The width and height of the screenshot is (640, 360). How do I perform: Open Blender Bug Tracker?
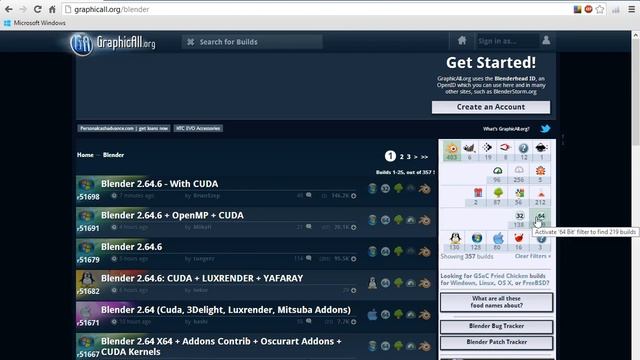pyautogui.click(x=496, y=326)
